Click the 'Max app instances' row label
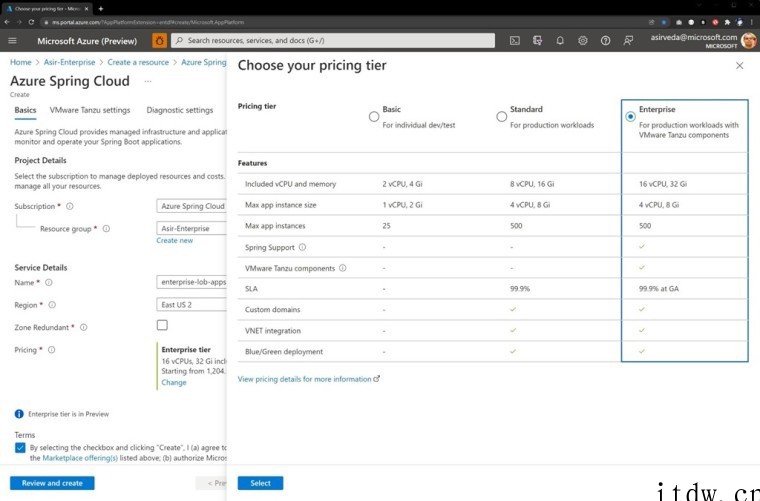 275,226
